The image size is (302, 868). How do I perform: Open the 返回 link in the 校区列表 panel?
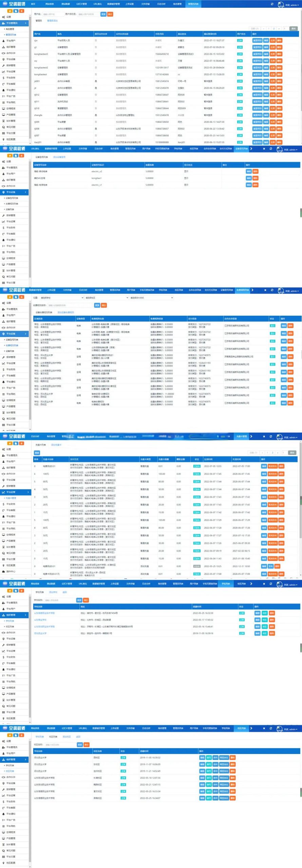click(x=78, y=736)
